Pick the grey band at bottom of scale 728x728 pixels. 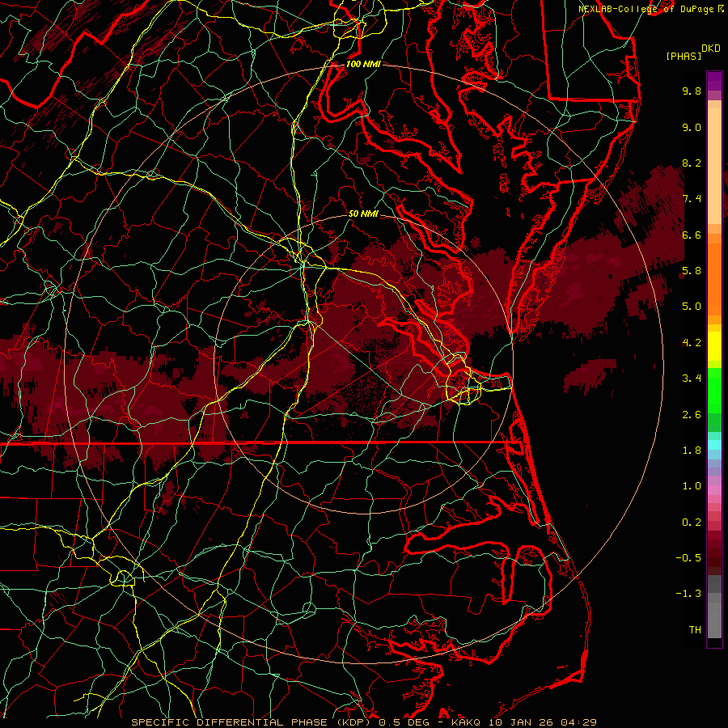pyautogui.click(x=714, y=620)
